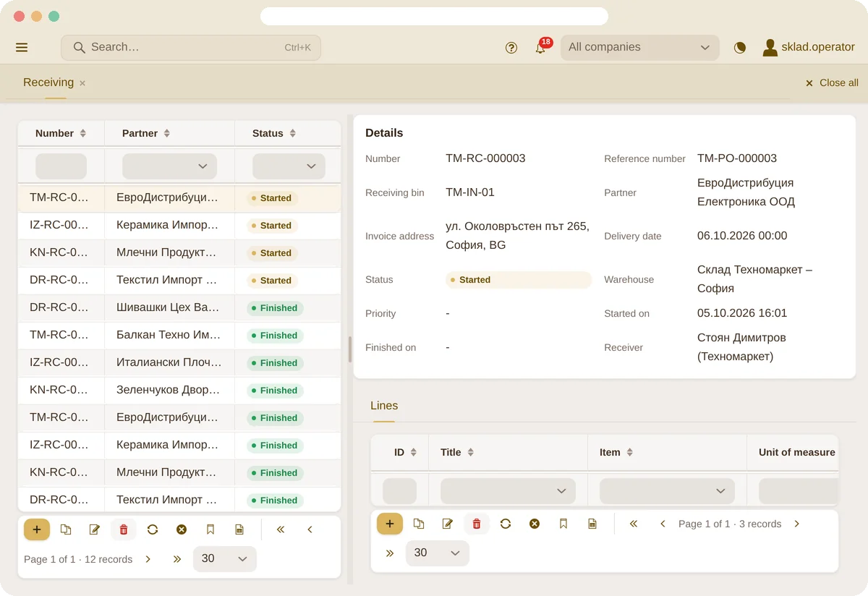Refresh the receiving list

pos(153,529)
